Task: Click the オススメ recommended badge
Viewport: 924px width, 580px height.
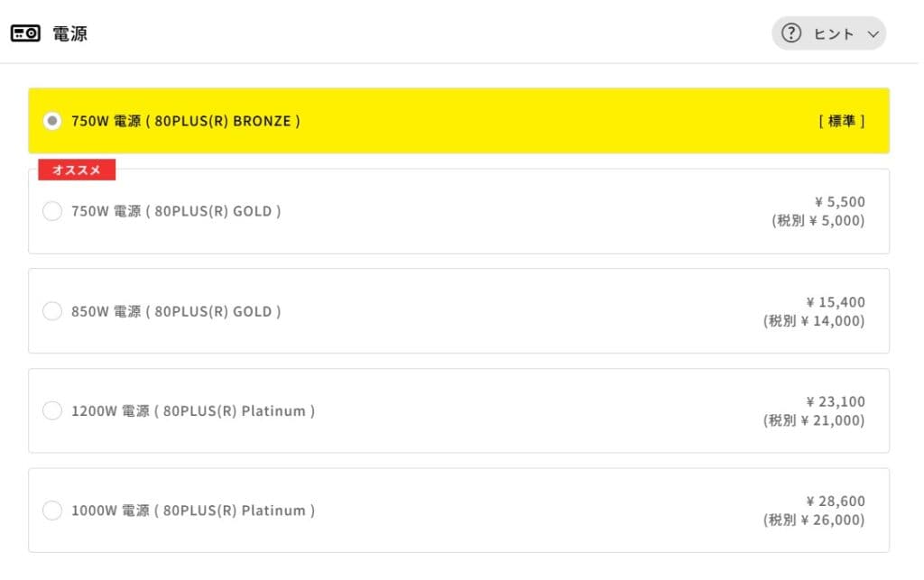Action: click(x=77, y=170)
